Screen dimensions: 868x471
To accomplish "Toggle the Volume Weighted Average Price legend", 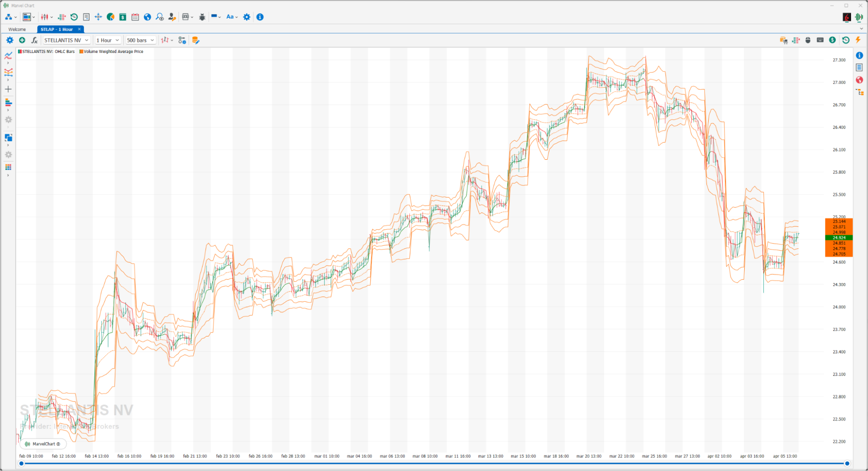I will click(113, 52).
